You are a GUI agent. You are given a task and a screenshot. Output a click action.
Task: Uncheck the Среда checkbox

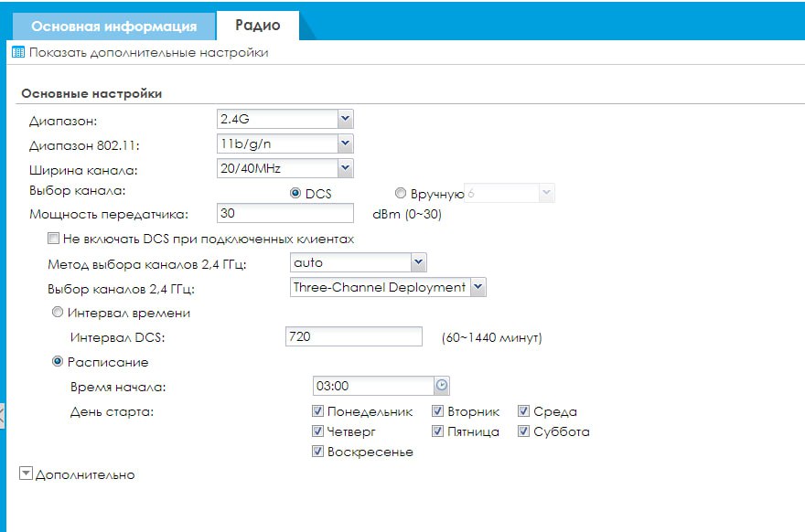click(523, 410)
